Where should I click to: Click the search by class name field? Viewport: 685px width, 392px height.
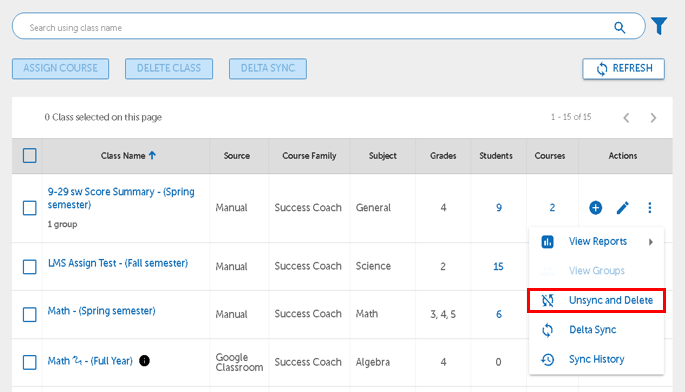[x=329, y=26]
